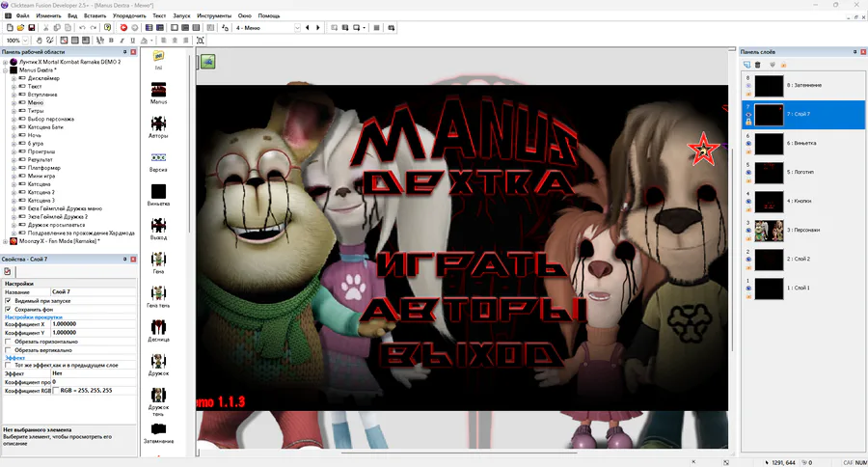Open the Инструменты menu
This screenshot has width=868, height=467.
click(x=214, y=15)
